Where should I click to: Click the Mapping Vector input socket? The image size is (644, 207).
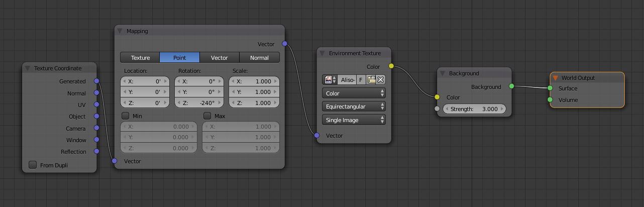click(115, 161)
